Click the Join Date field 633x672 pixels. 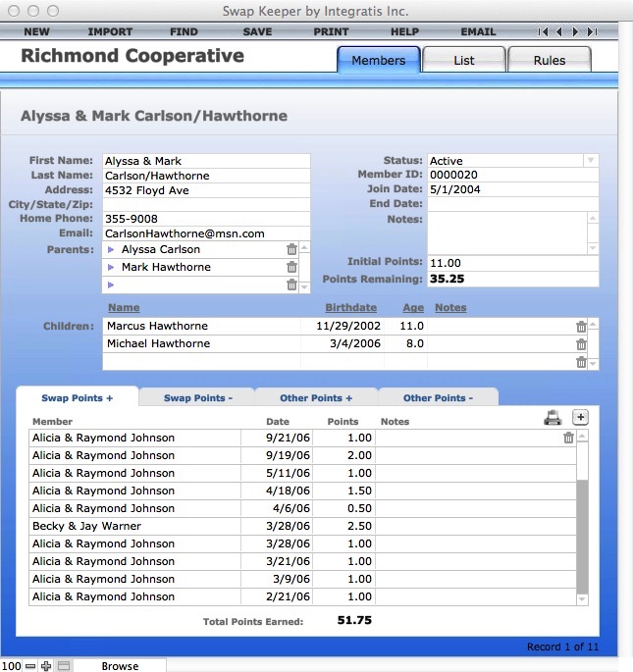click(x=513, y=189)
